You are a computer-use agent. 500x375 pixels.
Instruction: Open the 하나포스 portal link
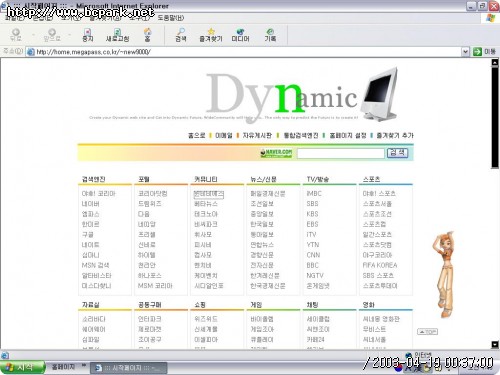(x=150, y=275)
